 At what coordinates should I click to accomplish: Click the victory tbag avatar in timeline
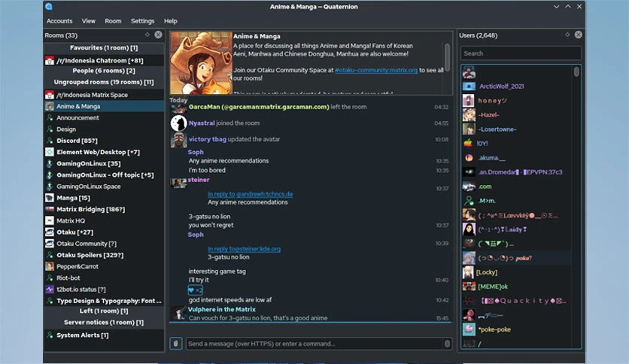click(178, 139)
